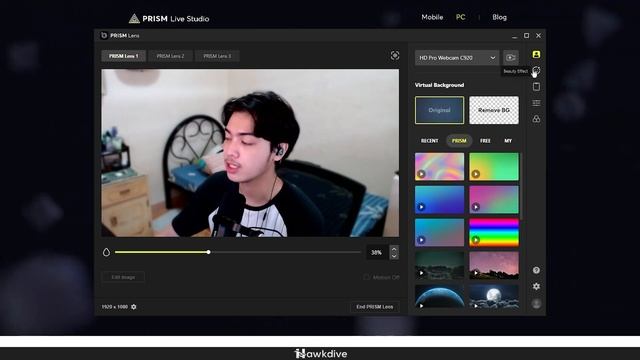Viewport: 640px width, 360px height.
Task: Click the Mobile link in website header
Action: (x=432, y=17)
